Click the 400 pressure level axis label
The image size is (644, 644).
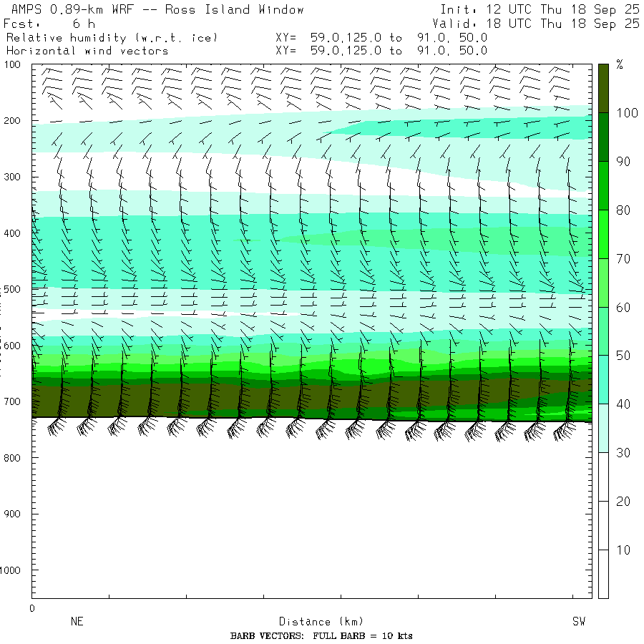coord(12,233)
